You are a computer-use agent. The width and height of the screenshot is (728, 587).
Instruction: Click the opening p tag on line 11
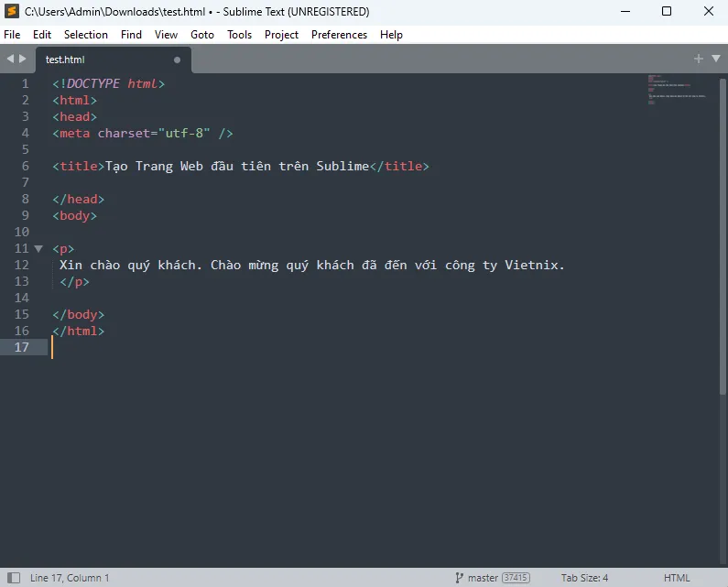(x=63, y=249)
